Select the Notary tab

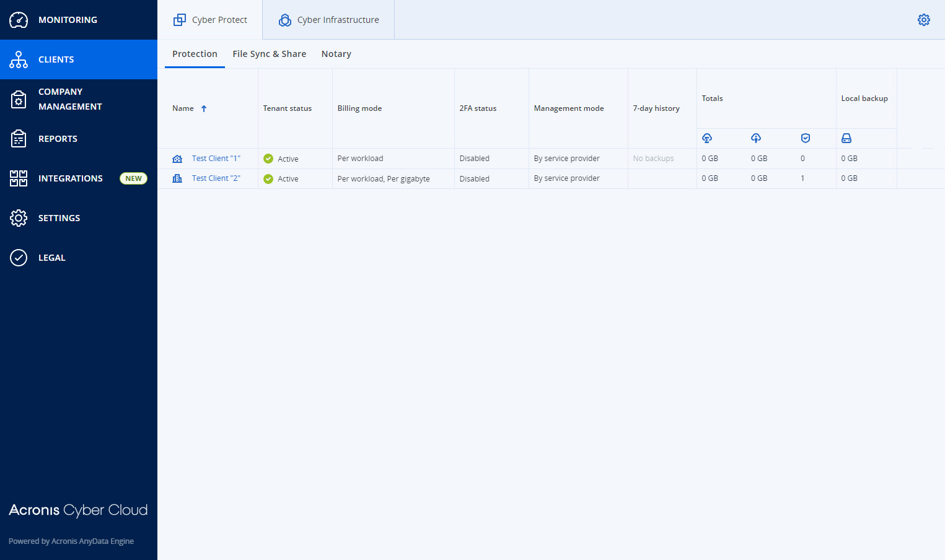[336, 54]
